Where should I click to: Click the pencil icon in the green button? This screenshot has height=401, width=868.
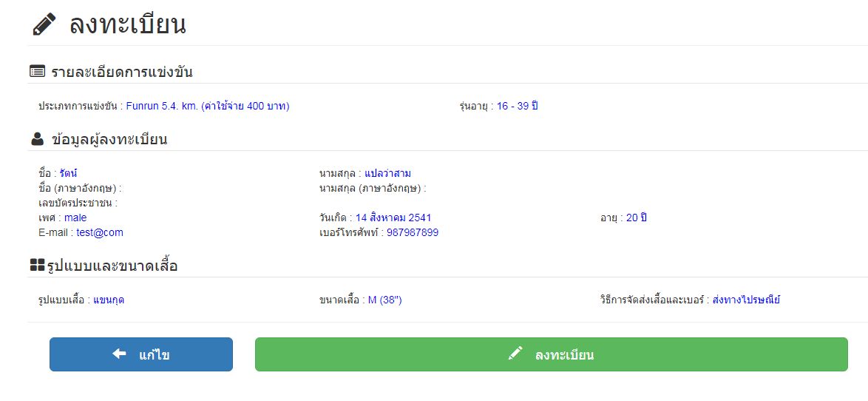(515, 354)
